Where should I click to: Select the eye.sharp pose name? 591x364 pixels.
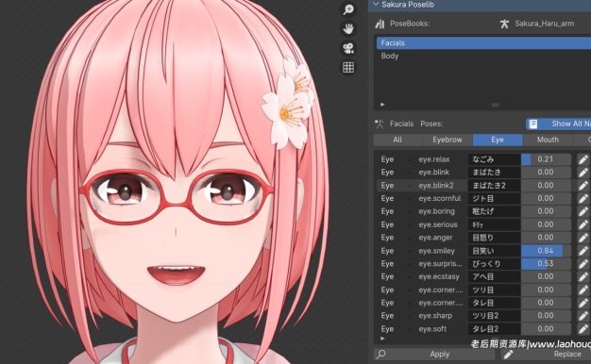coord(435,316)
